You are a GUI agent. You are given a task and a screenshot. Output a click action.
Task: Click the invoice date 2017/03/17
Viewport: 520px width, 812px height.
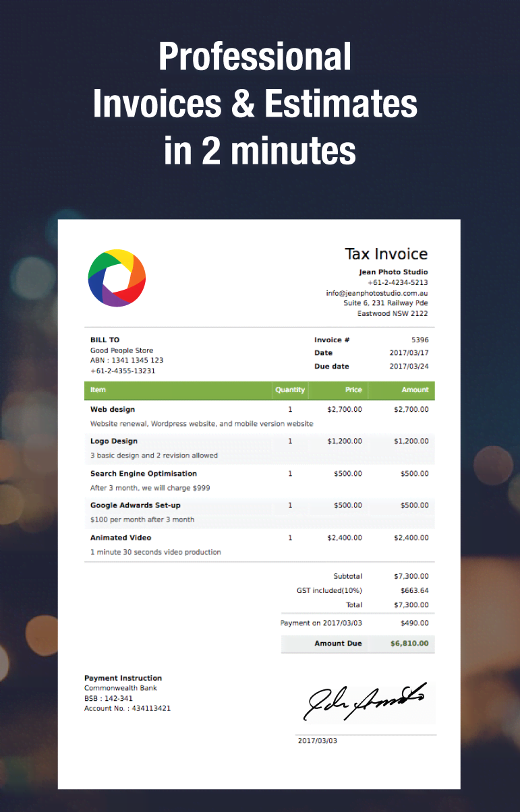tap(409, 353)
